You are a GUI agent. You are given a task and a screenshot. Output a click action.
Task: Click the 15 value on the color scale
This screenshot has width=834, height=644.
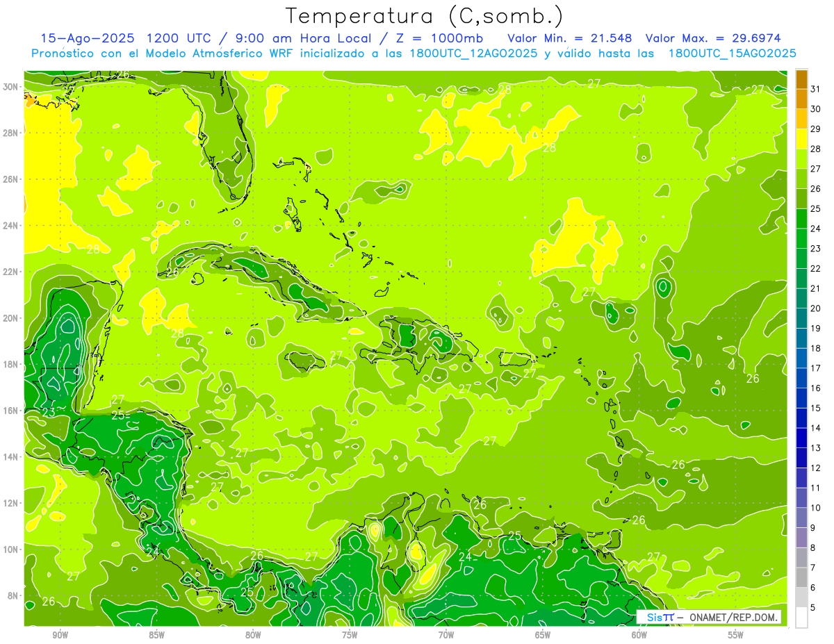[x=816, y=408]
